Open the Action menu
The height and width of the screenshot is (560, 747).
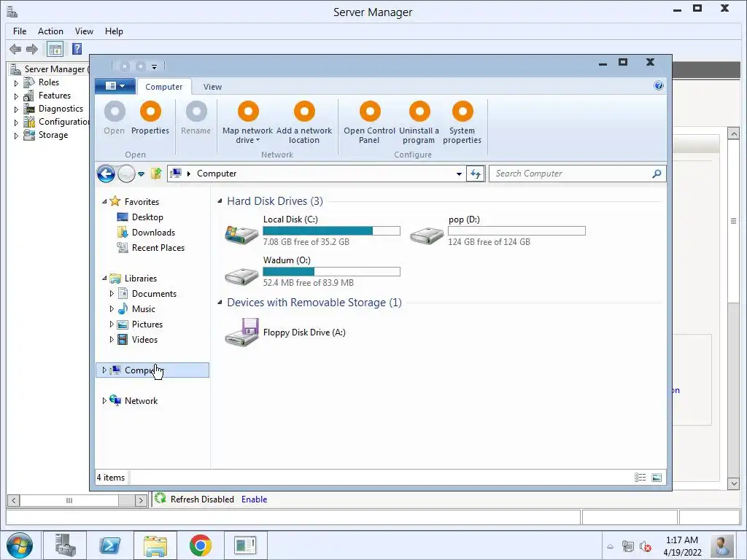pos(50,31)
